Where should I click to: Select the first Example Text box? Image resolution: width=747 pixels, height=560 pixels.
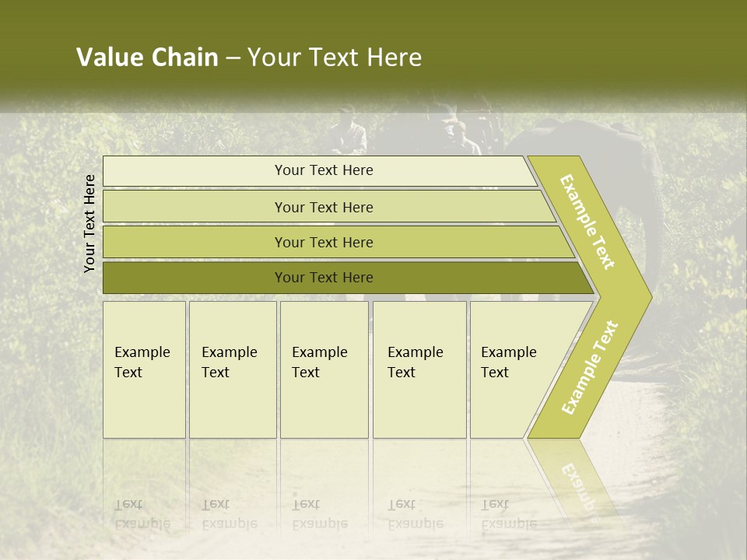pyautogui.click(x=144, y=369)
